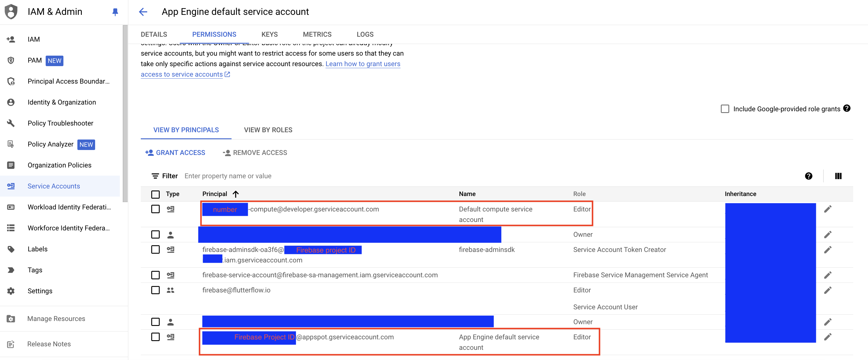Open Workforce Identity Federation
This screenshot has width=868, height=360.
(x=60, y=228)
